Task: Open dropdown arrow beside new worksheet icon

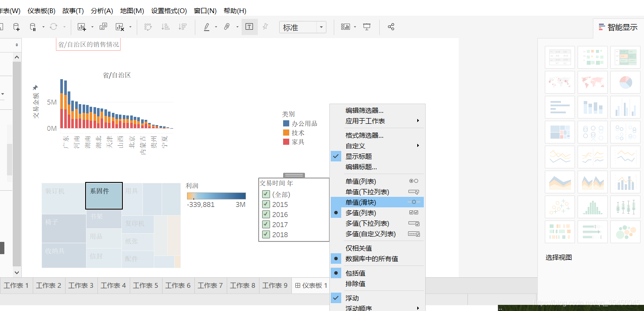Action: pos(92,27)
